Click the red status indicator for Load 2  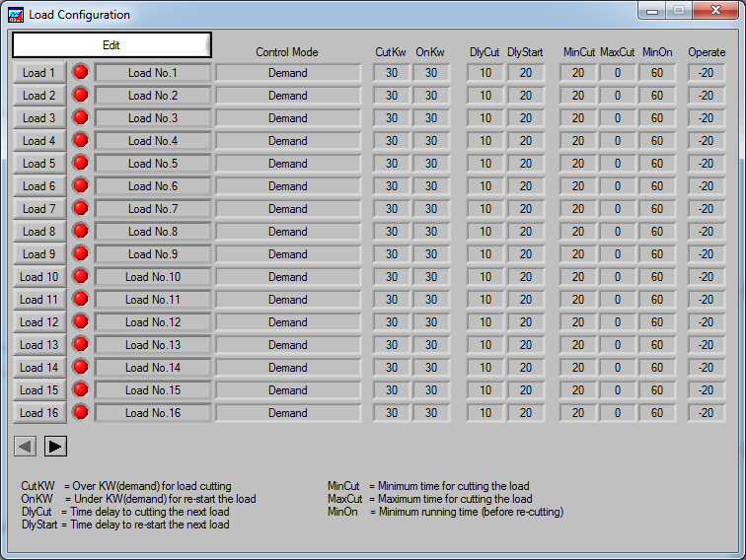pos(80,95)
